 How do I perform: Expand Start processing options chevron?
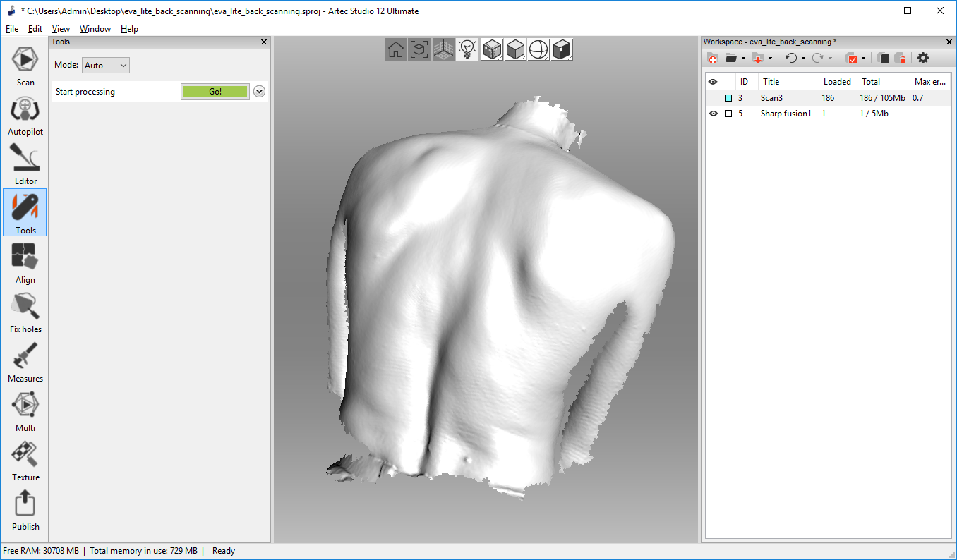pyautogui.click(x=259, y=92)
